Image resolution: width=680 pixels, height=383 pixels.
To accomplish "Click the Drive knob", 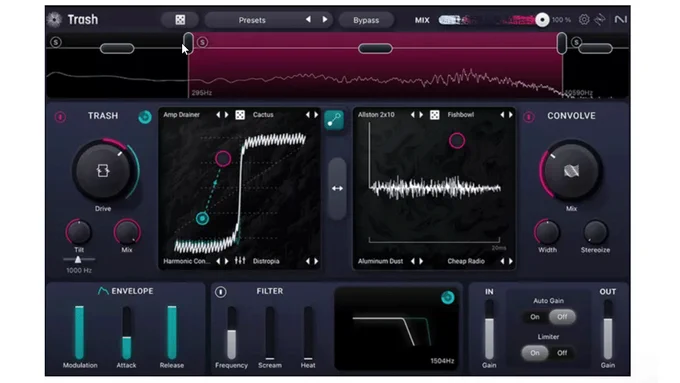I will 103,170.
